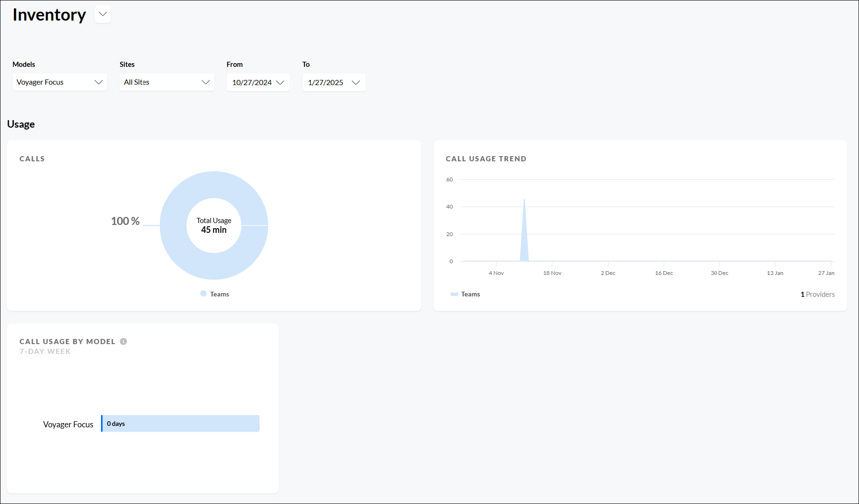
Task: Click the dropdown arrow on the Sites selector
Action: (x=206, y=82)
